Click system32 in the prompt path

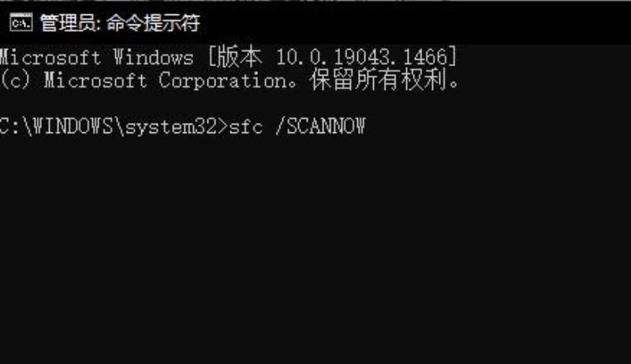pyautogui.click(x=171, y=128)
